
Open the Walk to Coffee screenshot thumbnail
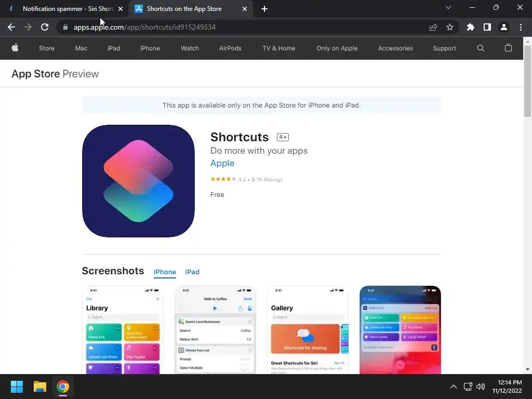[x=215, y=330]
